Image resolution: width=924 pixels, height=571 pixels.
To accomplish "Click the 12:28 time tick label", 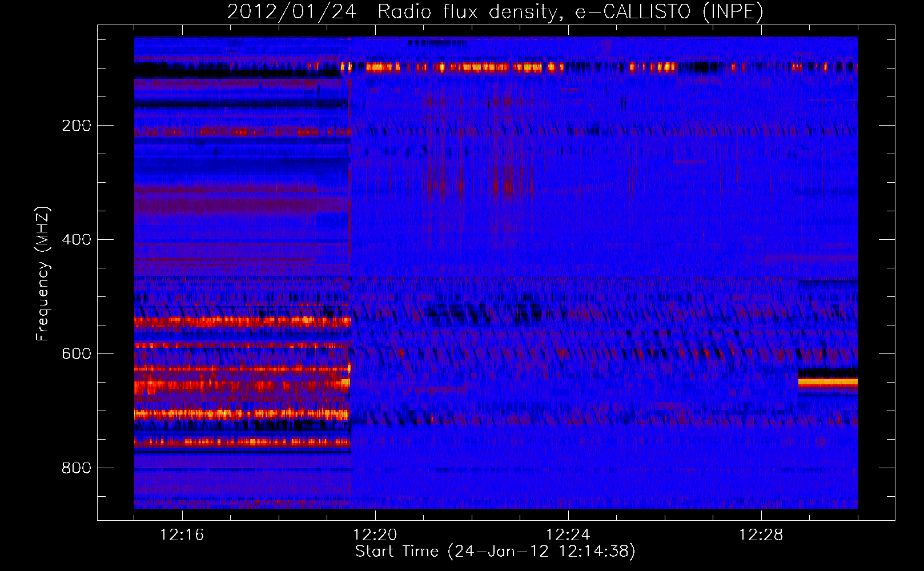I will point(761,534).
